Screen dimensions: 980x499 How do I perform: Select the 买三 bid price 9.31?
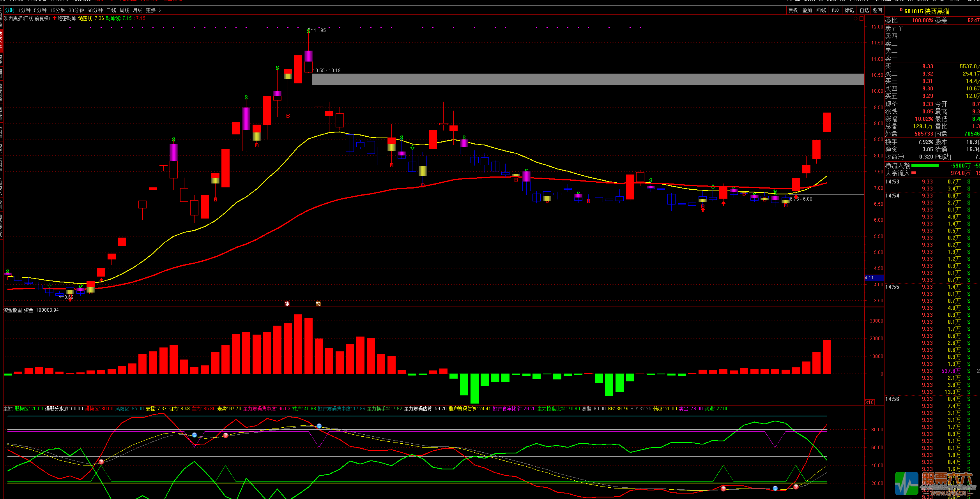click(928, 81)
